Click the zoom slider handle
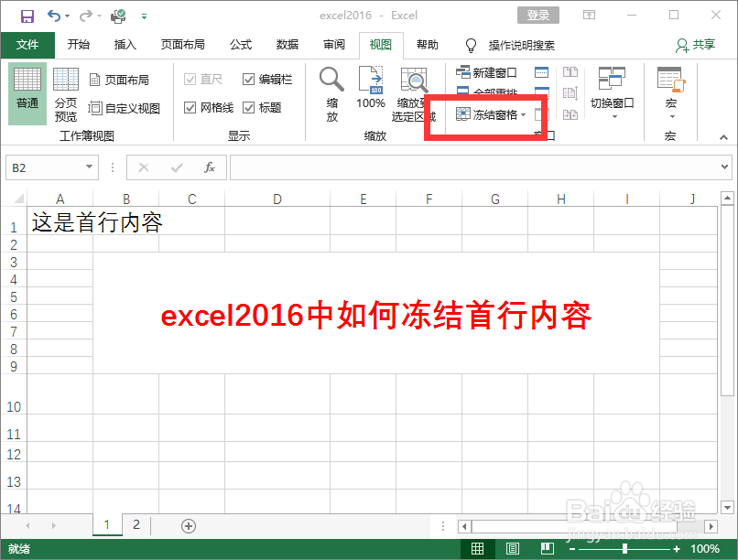Image resolution: width=738 pixels, height=560 pixels. coord(624,549)
